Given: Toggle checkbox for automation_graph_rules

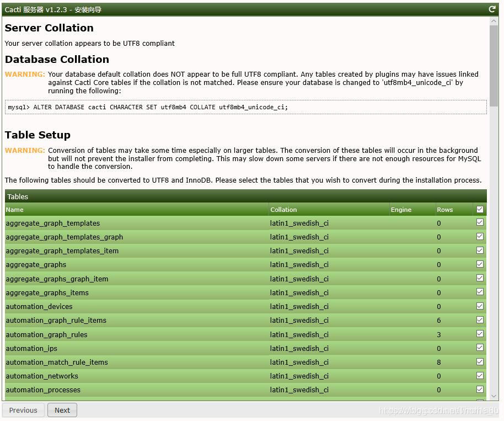Looking at the screenshot, I should [480, 333].
